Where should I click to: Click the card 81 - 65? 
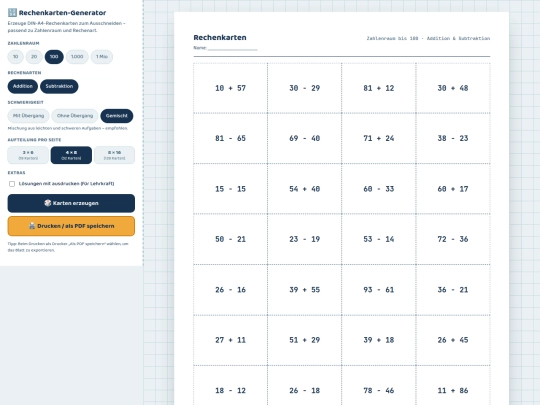(230, 138)
